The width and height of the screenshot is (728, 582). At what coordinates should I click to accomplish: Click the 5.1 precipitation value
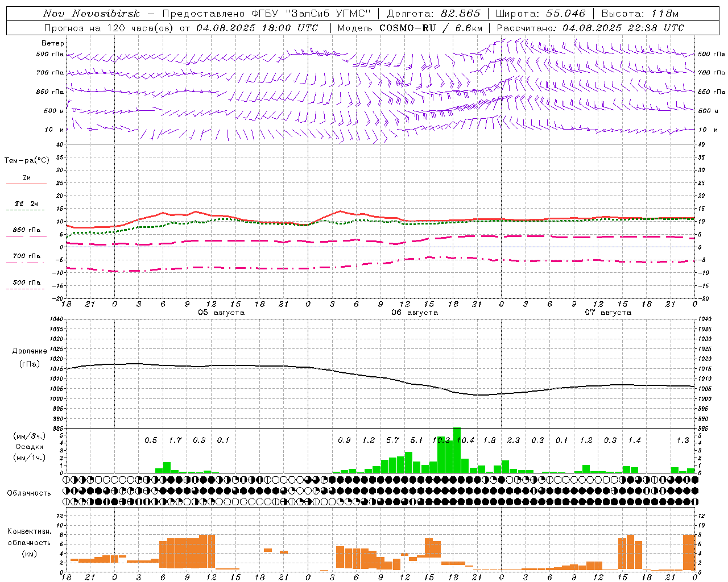pyautogui.click(x=417, y=440)
